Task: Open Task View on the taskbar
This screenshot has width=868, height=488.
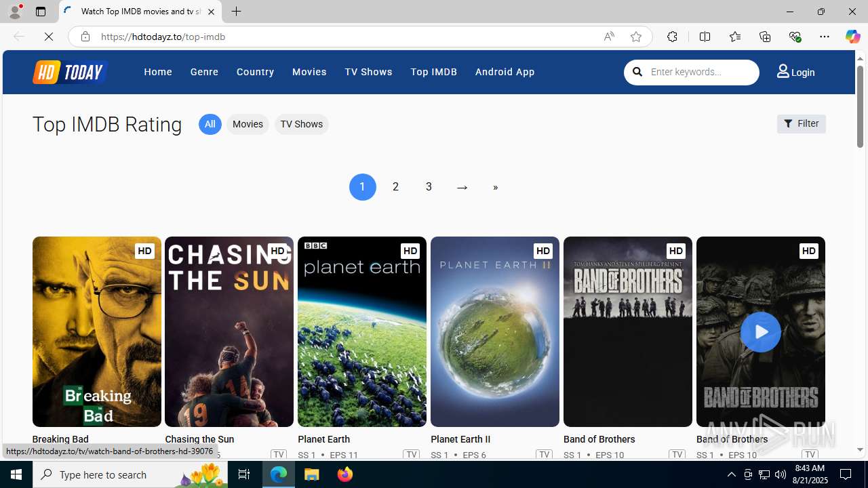Action: [x=244, y=474]
